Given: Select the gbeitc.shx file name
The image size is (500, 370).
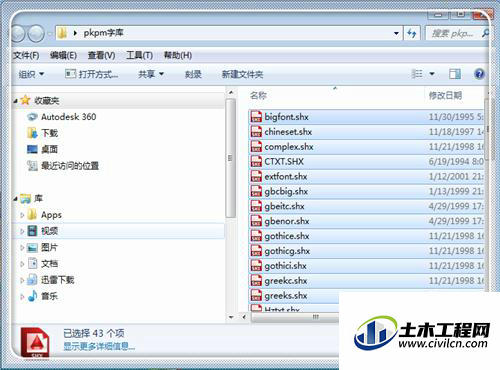Looking at the screenshot, I should (284, 206).
